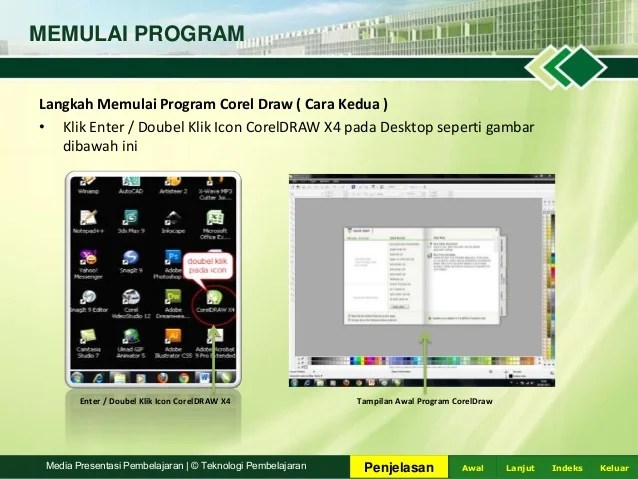
Task: Select the Artisteer 2 desktop shortcut
Action: (173, 186)
